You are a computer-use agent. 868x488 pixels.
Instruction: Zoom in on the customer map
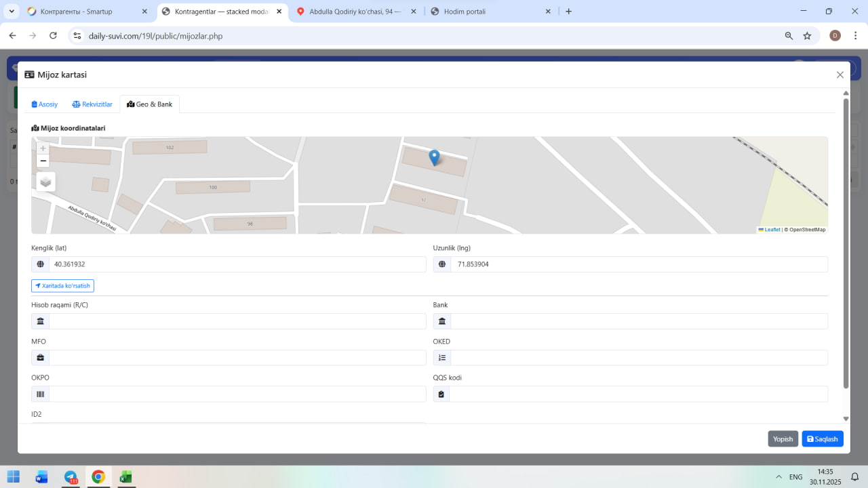pos(43,148)
